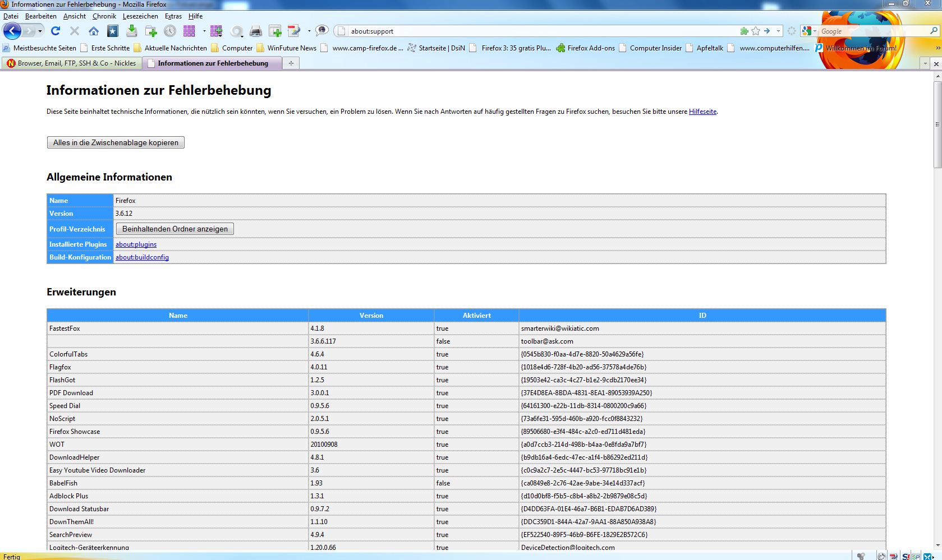Open the Bookmarks star panel icon
942x560 pixels.
(x=113, y=31)
